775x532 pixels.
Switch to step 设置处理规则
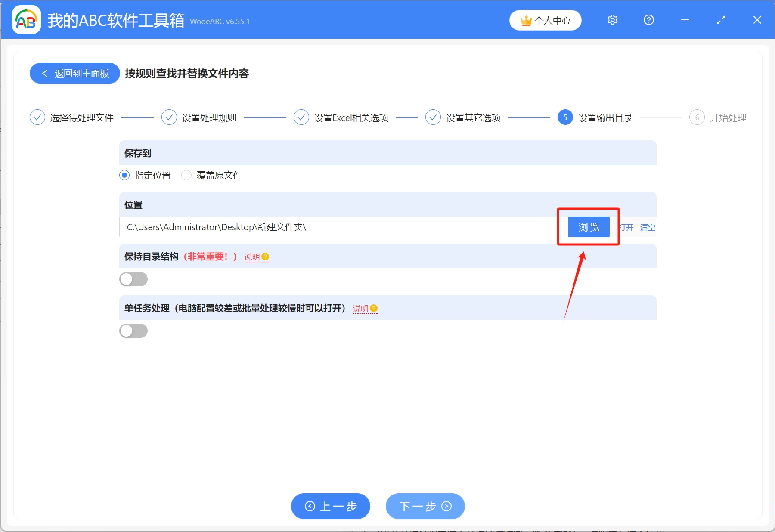click(208, 117)
